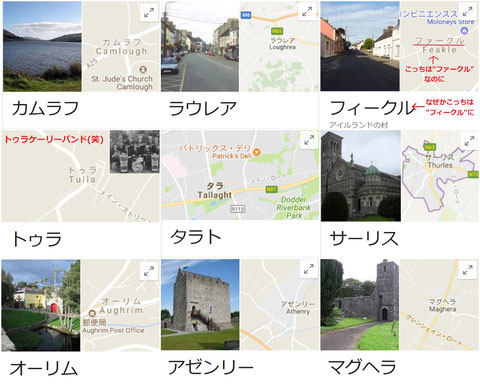Screen dimensions: 480x388
Task: Expand the Feakle map
Action: coord(467,11)
